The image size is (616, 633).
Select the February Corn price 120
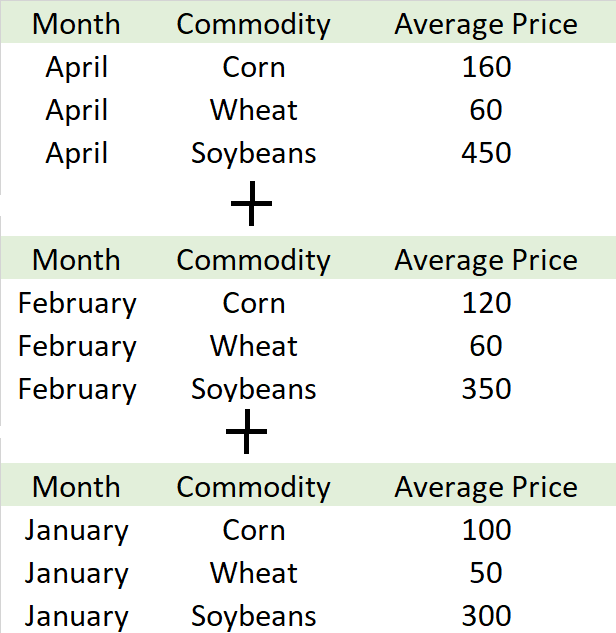(x=486, y=303)
